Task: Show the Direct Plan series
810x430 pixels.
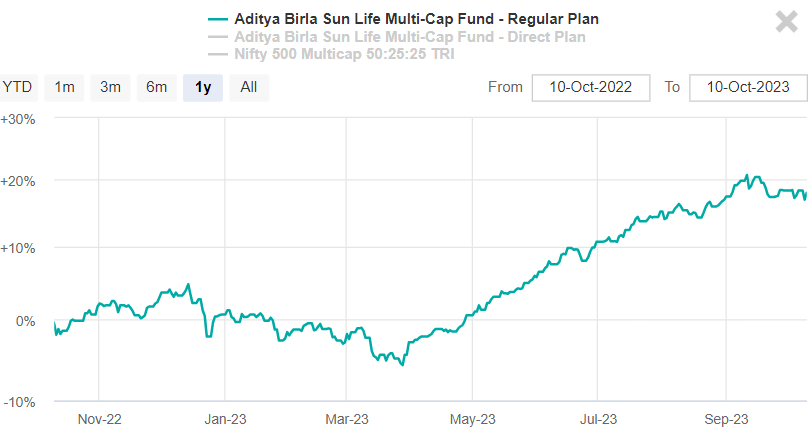Action: pyautogui.click(x=409, y=37)
